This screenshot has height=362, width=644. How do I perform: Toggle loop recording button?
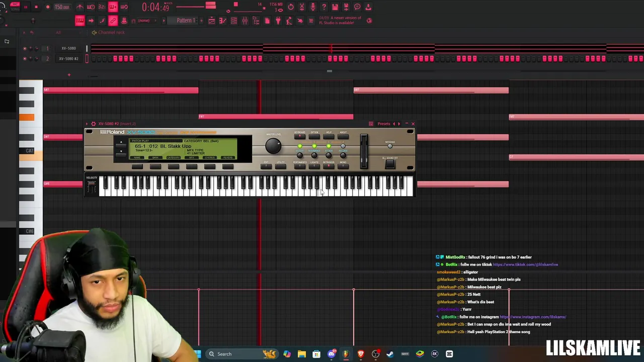[x=124, y=7]
